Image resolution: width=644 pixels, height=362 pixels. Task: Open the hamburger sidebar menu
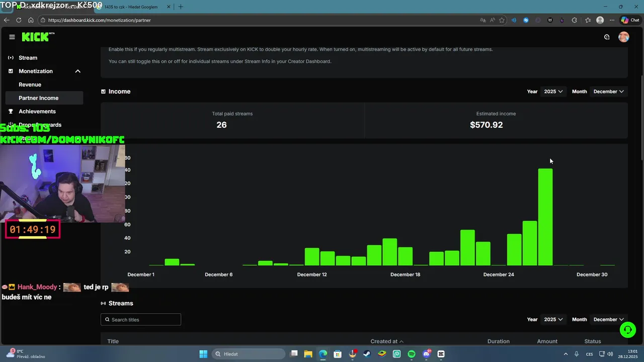pos(12,37)
